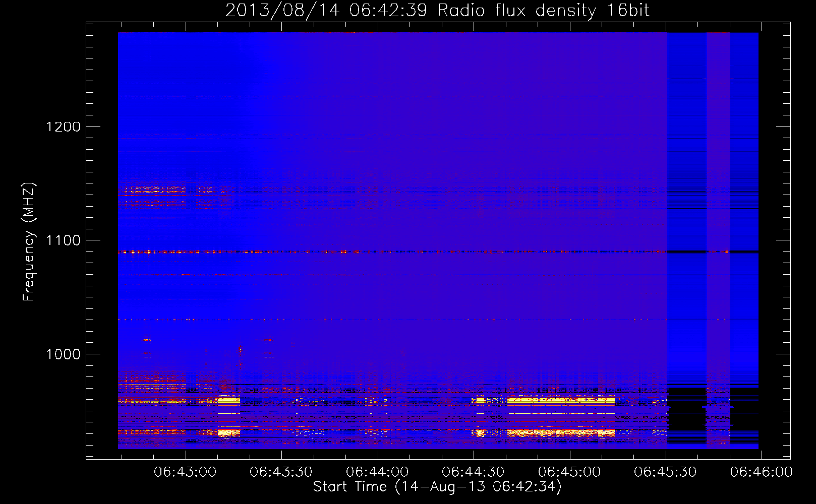
Task: Click the 1100 frequency tick label
Action: [64, 240]
